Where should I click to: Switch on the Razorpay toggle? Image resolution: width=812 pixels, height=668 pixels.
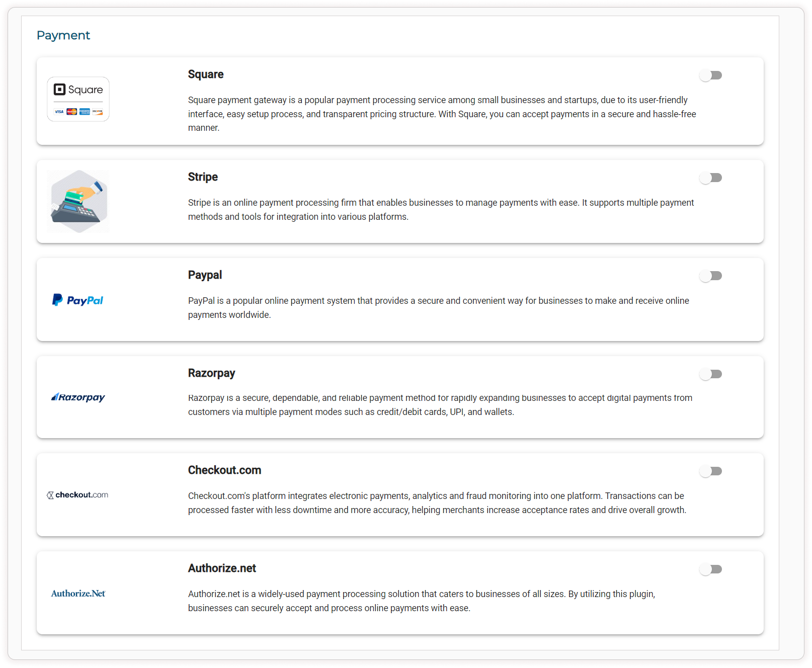[x=710, y=374]
